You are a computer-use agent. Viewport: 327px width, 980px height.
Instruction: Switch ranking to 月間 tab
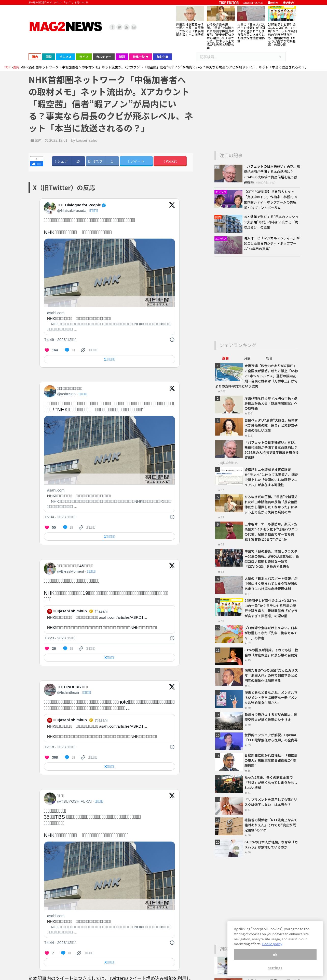click(x=247, y=358)
